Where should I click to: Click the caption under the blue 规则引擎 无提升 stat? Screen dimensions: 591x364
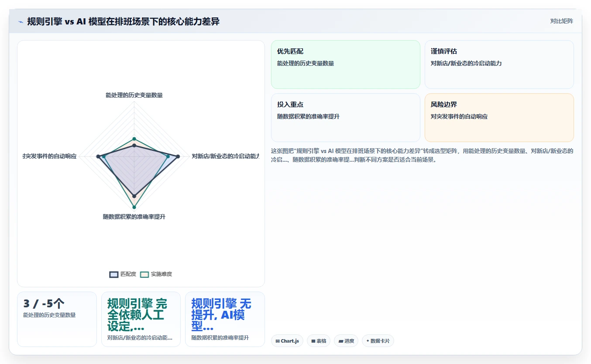(220, 337)
